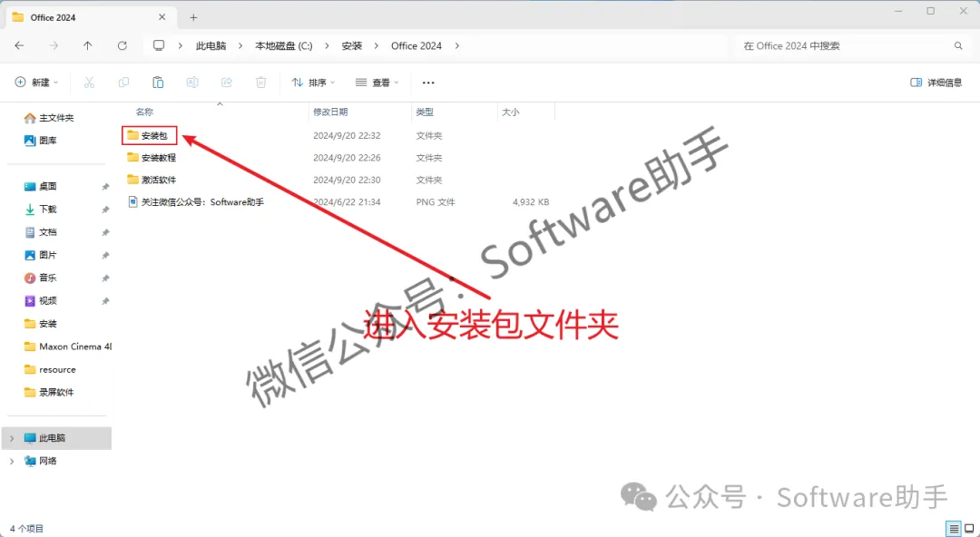Expand chevron after Office 2024 breadcrumb
Screen dimensions: 980x537
click(x=456, y=45)
